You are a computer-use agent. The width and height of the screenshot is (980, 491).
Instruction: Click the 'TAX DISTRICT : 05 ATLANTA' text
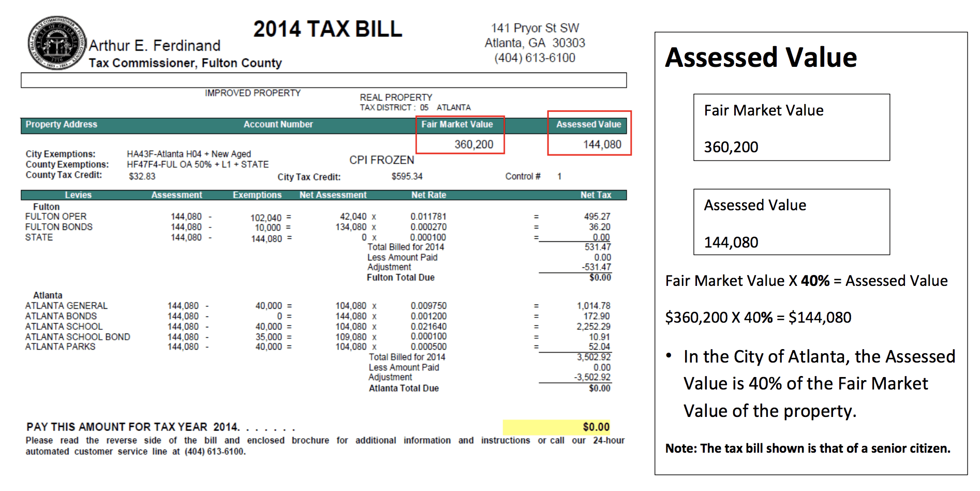tap(415, 107)
